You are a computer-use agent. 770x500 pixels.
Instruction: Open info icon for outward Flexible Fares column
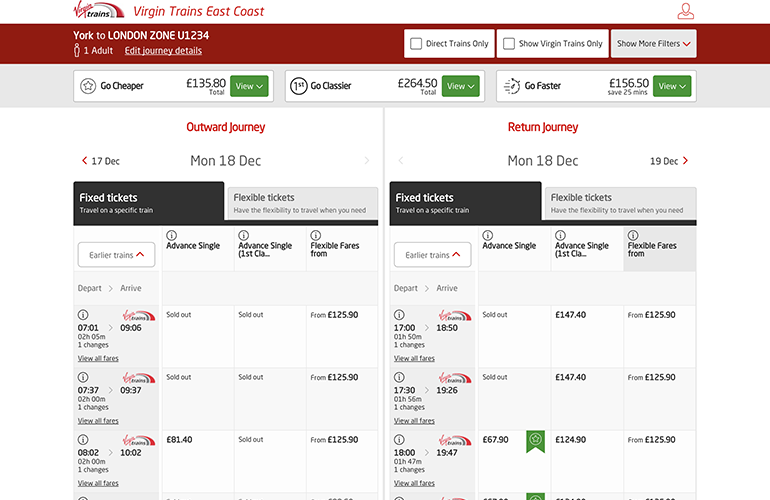316,235
